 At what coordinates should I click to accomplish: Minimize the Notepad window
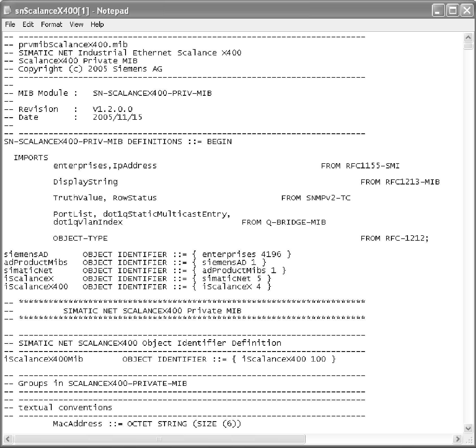tap(438, 11)
